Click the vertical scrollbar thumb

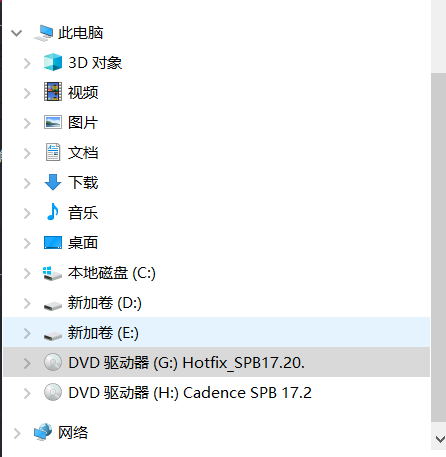pos(438,247)
